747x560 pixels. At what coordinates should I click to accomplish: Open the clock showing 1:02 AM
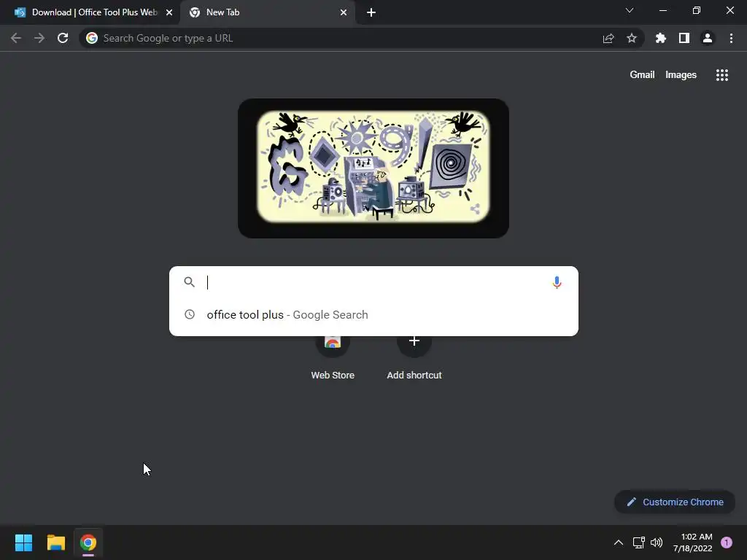693,542
